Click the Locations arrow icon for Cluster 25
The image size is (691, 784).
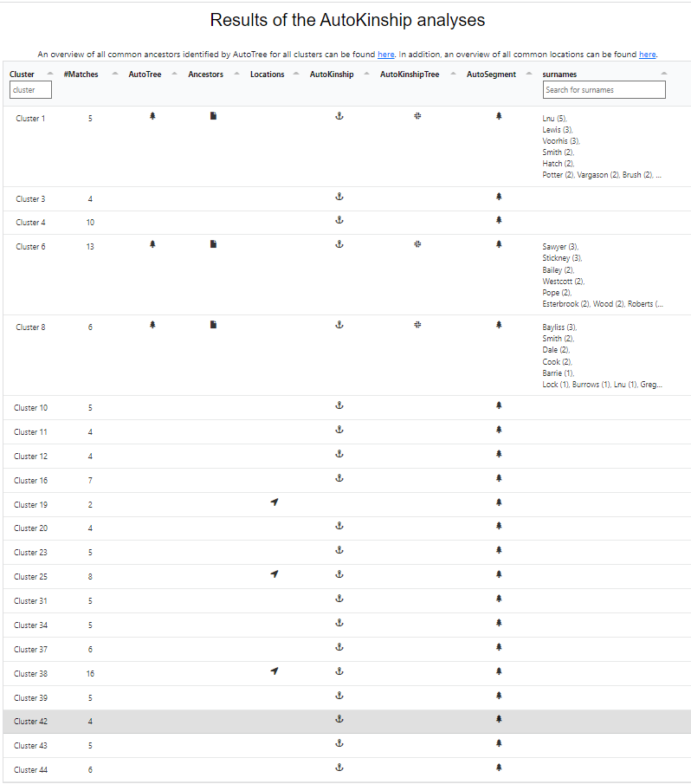(274, 574)
